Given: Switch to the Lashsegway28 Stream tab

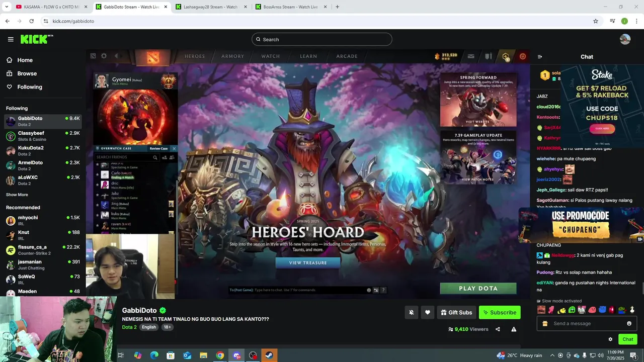Looking at the screenshot, I should point(210,7).
